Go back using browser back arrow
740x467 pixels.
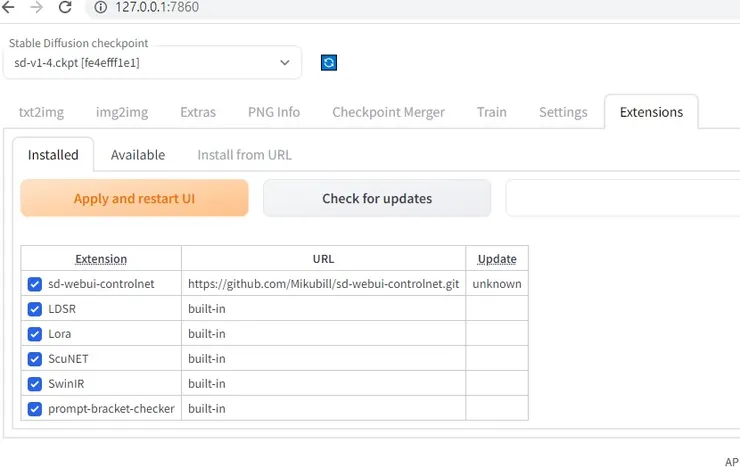click(9, 7)
